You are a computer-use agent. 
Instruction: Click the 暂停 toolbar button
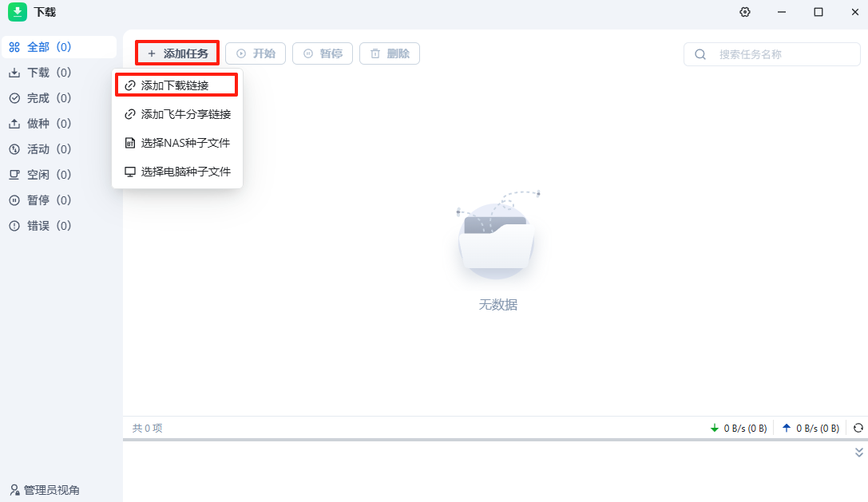[322, 53]
